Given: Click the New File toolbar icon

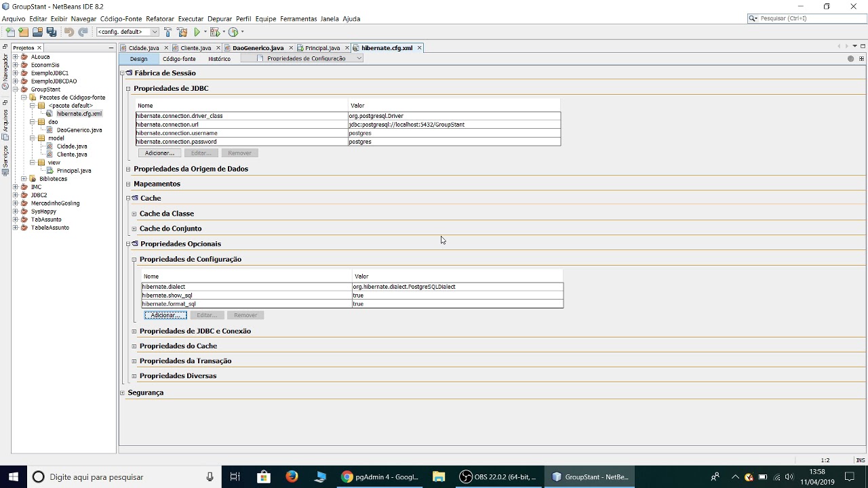Looking at the screenshot, I should click(x=10, y=32).
